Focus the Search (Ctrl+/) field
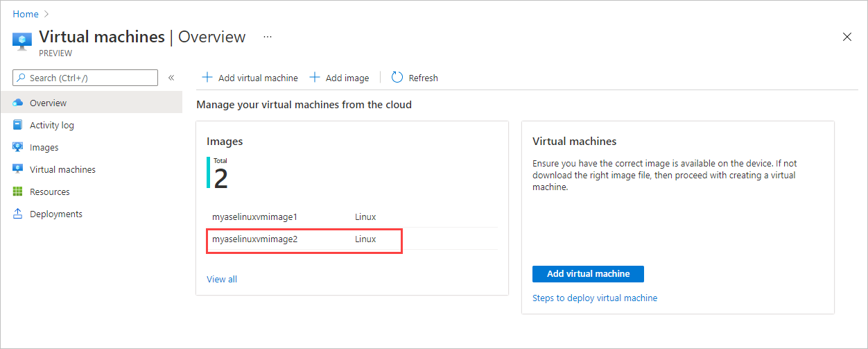The height and width of the screenshot is (349, 868). [90, 78]
